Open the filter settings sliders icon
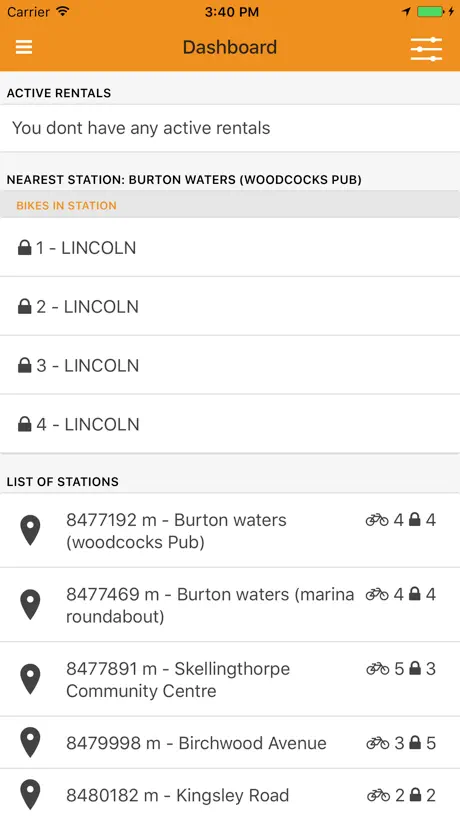 (x=426, y=50)
